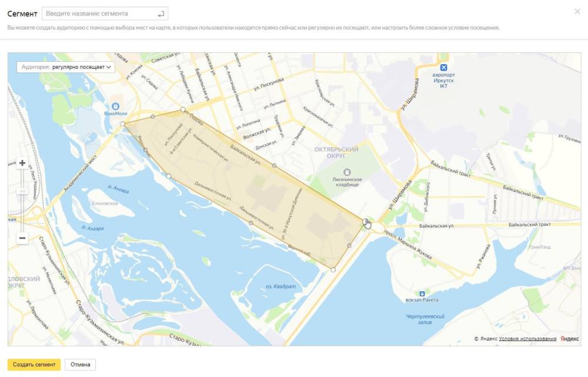Click the Иркутск airport plane icon
588x377 pixels.
(x=444, y=68)
